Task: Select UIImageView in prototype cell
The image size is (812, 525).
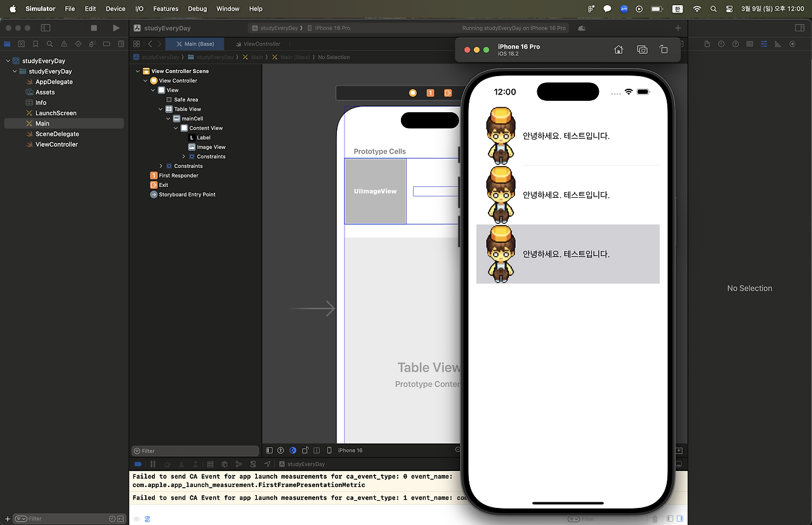Action: click(376, 191)
